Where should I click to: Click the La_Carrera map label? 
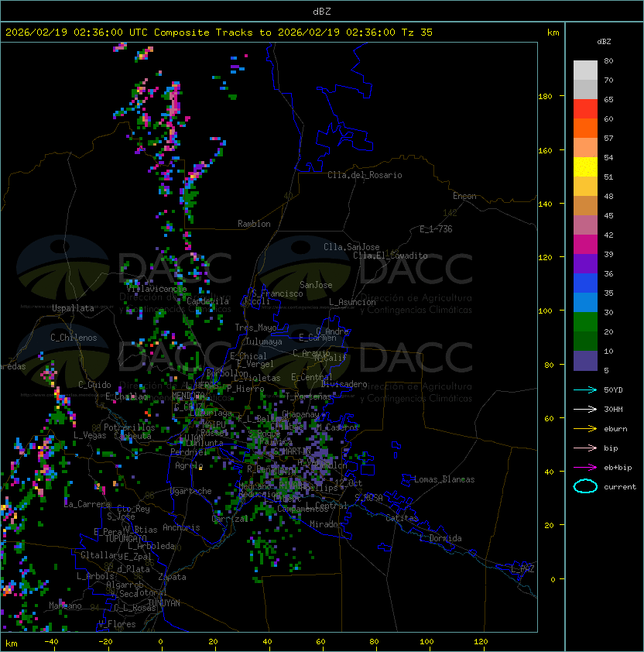tap(87, 504)
